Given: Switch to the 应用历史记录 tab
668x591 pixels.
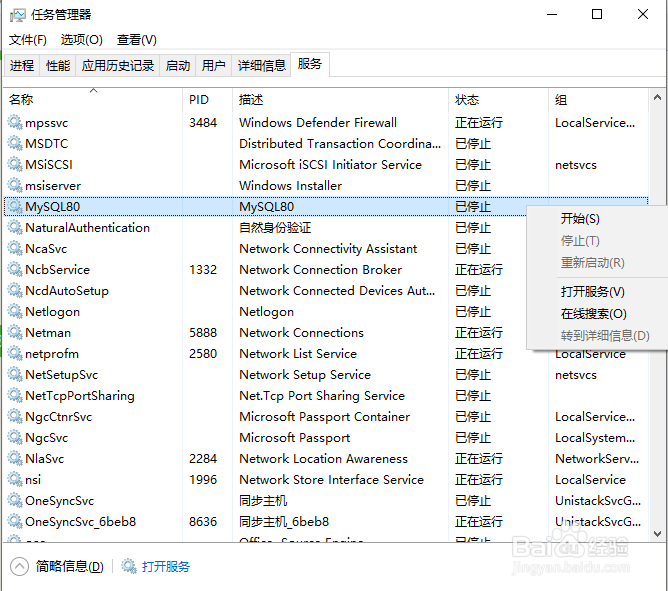Looking at the screenshot, I should click(118, 66).
